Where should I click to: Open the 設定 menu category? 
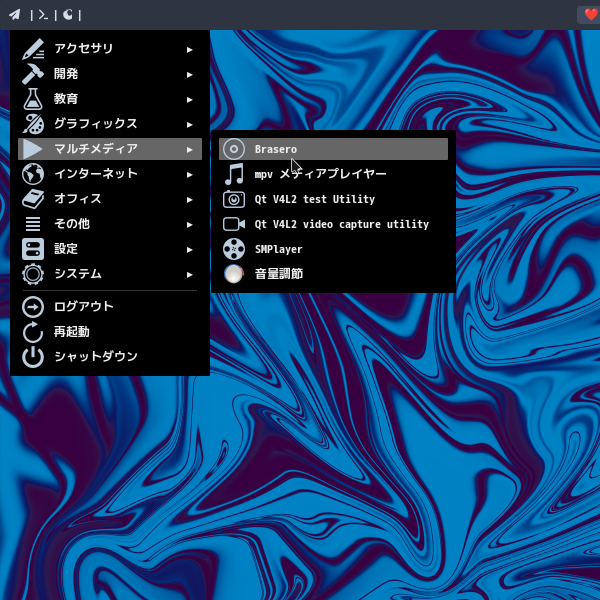pyautogui.click(x=110, y=249)
